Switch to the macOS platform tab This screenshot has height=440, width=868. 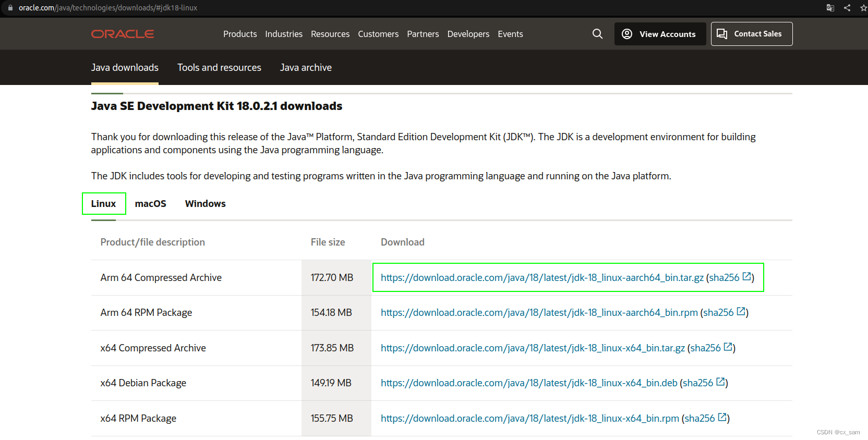150,203
